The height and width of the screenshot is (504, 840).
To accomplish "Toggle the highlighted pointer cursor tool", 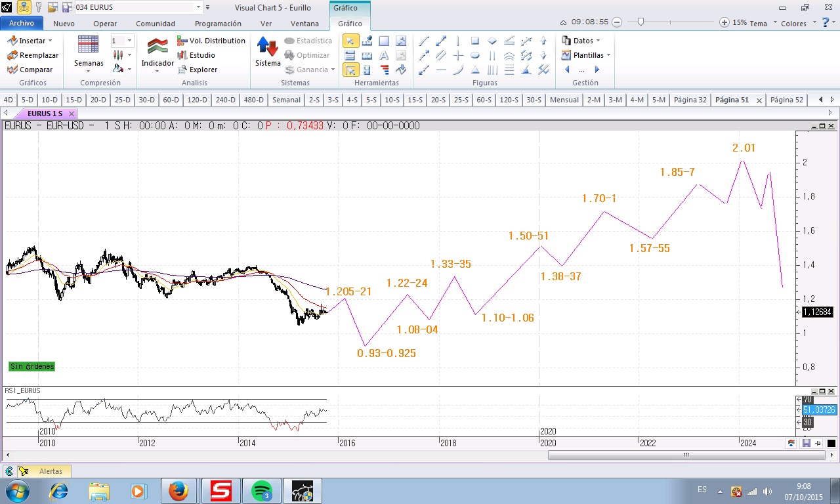I will [350, 41].
